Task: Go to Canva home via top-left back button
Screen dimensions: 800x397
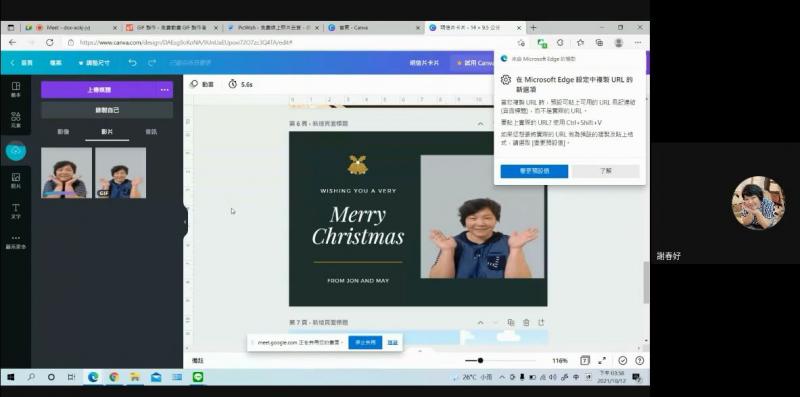Action: (21, 63)
